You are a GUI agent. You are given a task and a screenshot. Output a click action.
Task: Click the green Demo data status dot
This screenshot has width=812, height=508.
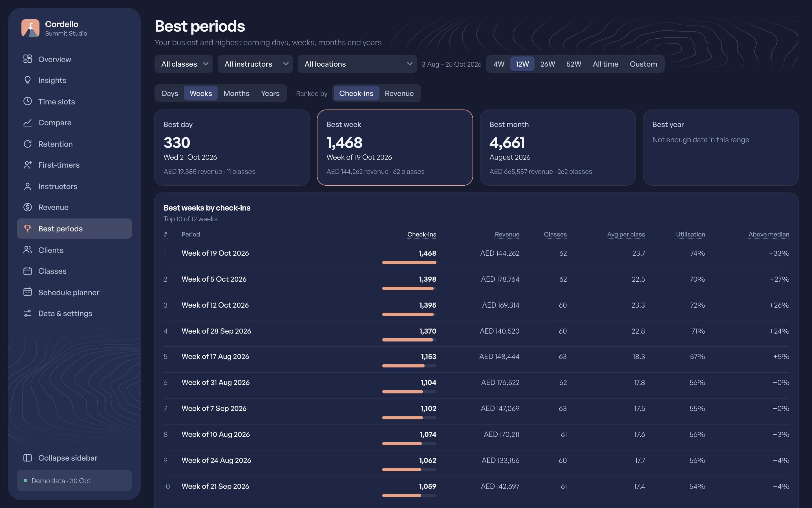tap(25, 480)
